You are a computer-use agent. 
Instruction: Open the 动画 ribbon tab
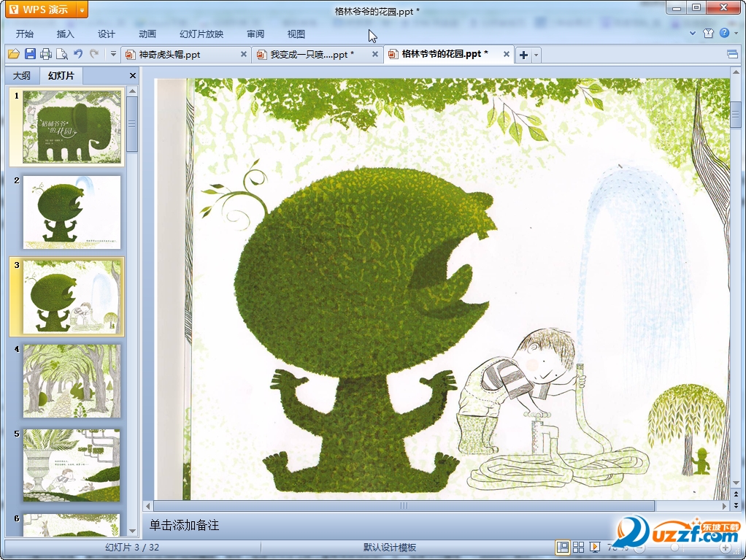(x=147, y=34)
